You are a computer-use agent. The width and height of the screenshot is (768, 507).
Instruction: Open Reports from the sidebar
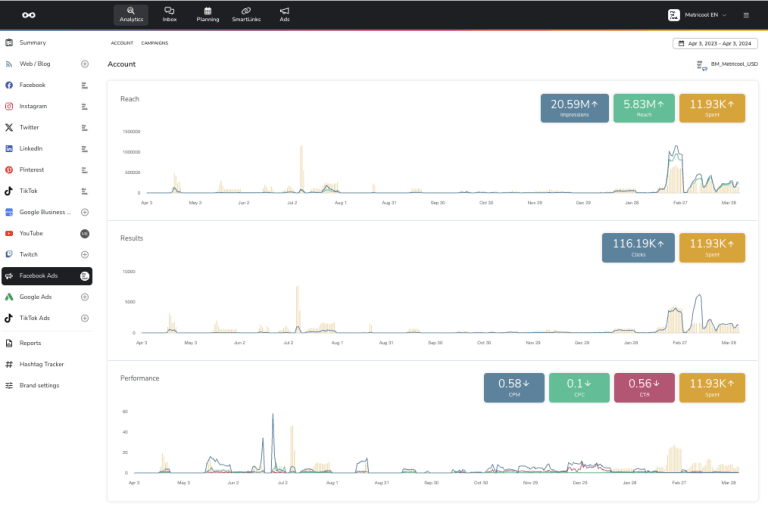(x=30, y=343)
